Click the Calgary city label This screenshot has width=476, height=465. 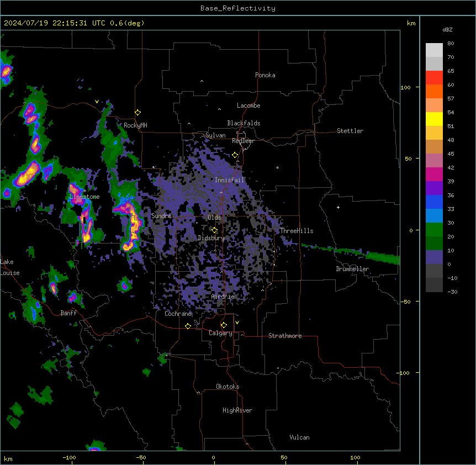pyautogui.click(x=220, y=333)
